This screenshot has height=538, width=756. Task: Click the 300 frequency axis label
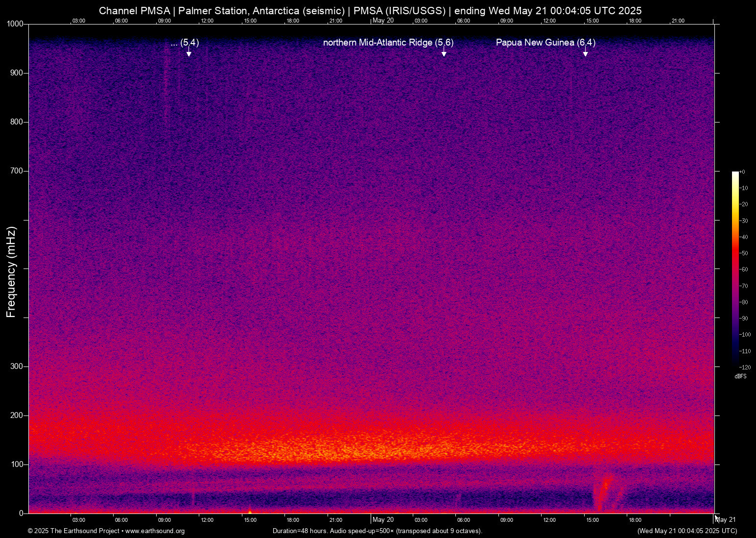point(17,367)
